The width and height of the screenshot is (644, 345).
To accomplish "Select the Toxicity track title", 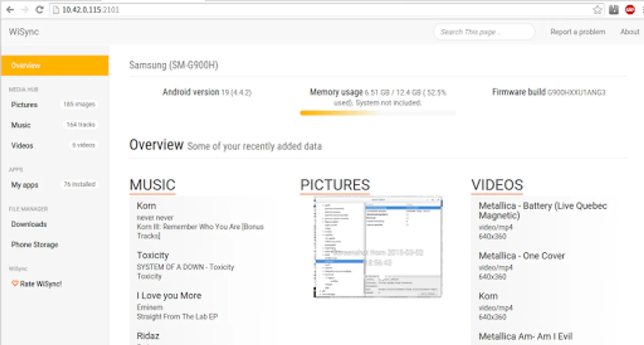I will point(153,255).
